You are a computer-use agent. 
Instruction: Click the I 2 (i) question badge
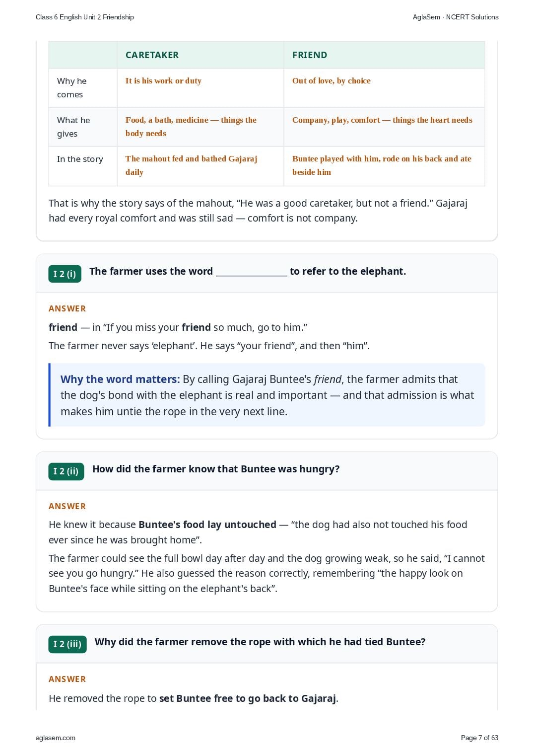[65, 274]
